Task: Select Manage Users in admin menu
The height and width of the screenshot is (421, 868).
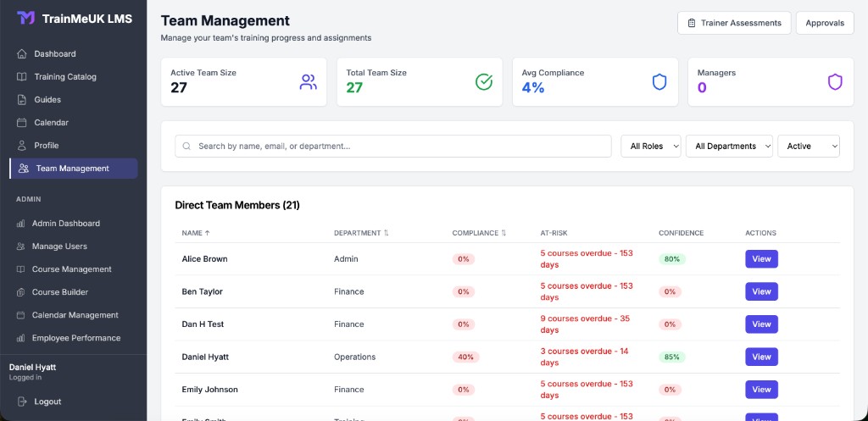Action: pyautogui.click(x=73, y=247)
